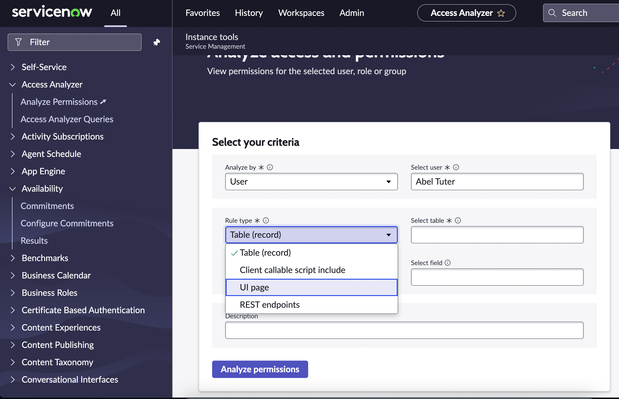Click the Select user field with Abel Tuter

(x=497, y=182)
